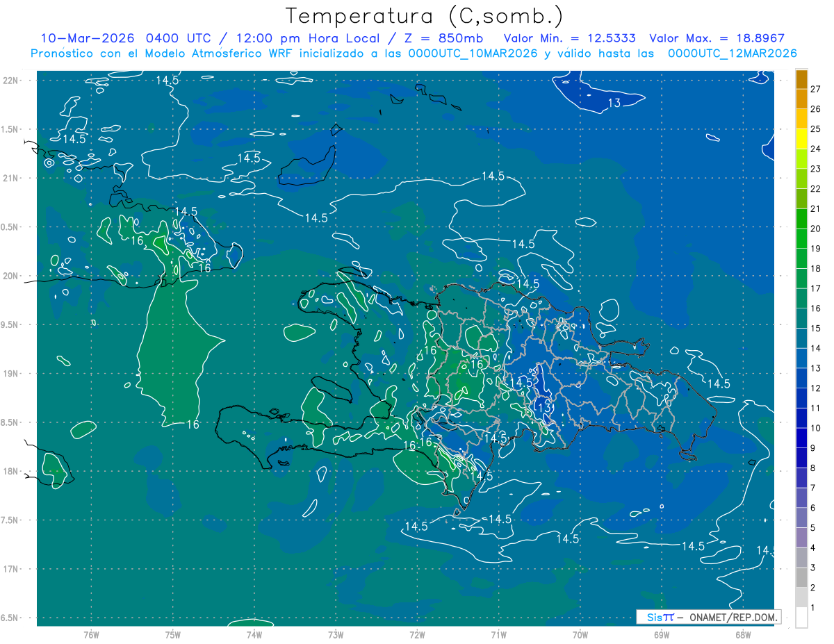Screen dimensions: 834x644
Task: Click the white swatch below label 1
Action: [801, 618]
